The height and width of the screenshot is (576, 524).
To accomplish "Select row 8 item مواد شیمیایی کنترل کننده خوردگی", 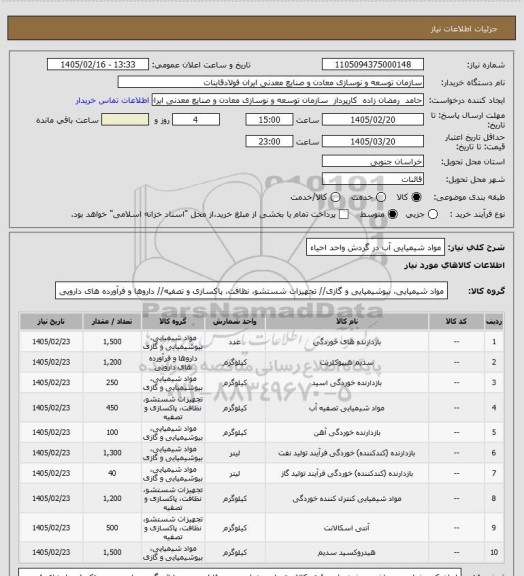I will coord(347,499).
